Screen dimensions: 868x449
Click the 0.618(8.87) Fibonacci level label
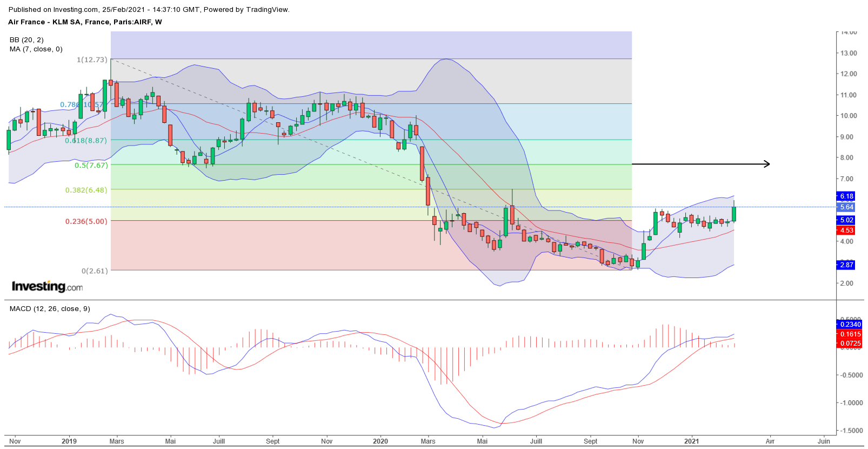click(86, 141)
